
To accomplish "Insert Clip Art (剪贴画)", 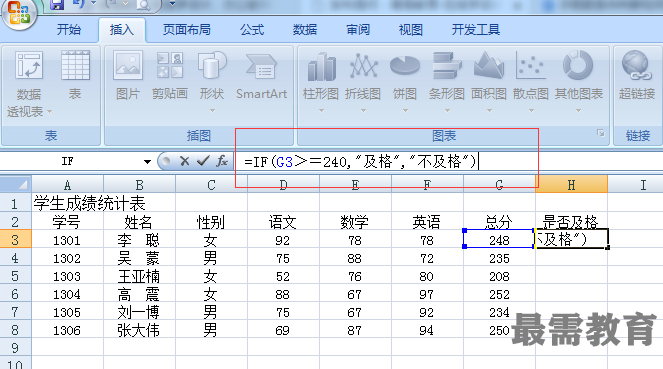I will (x=170, y=75).
